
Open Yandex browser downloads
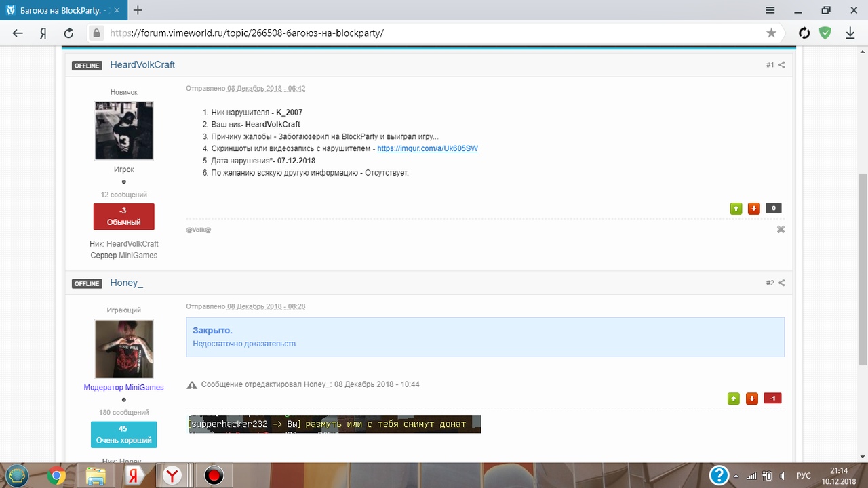pyautogui.click(x=850, y=33)
